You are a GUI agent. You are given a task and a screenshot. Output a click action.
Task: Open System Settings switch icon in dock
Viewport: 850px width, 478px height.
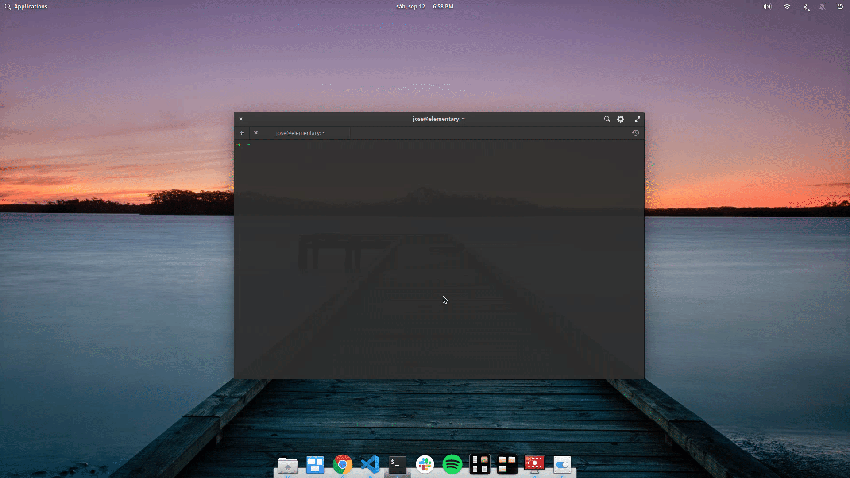tap(562, 464)
